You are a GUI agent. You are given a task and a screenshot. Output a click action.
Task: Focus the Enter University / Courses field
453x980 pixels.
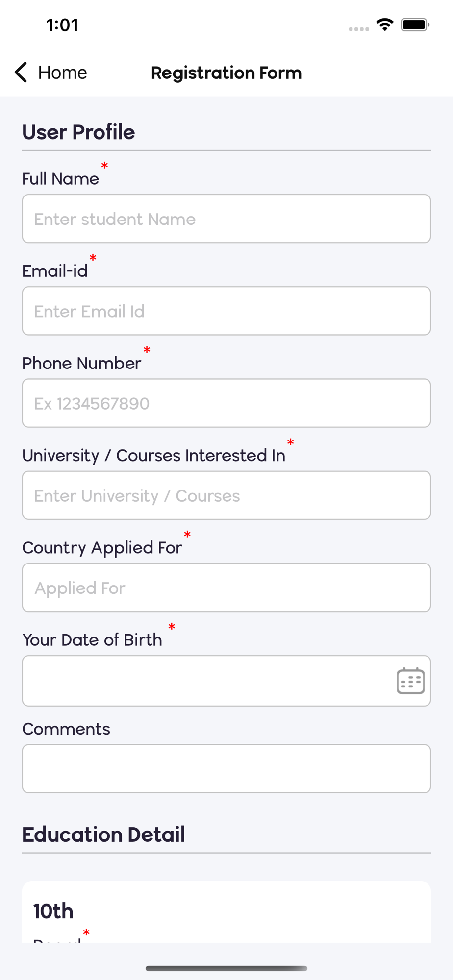pos(226,495)
